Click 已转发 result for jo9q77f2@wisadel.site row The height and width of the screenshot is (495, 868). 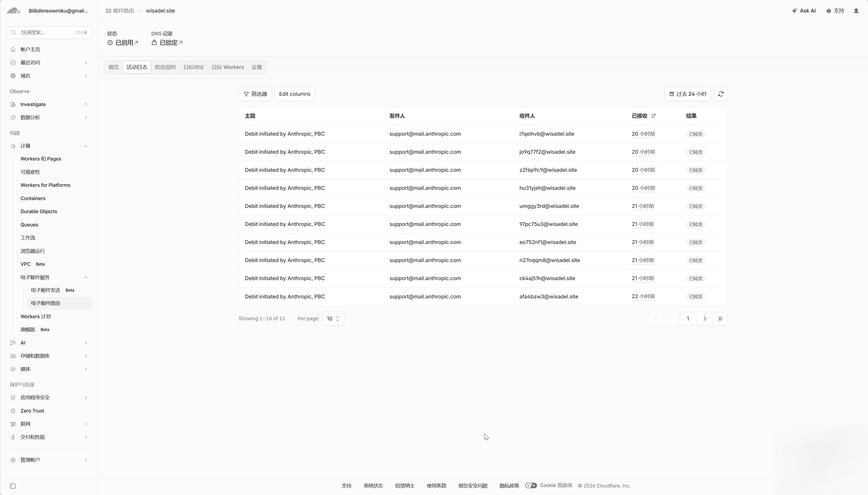pyautogui.click(x=696, y=152)
